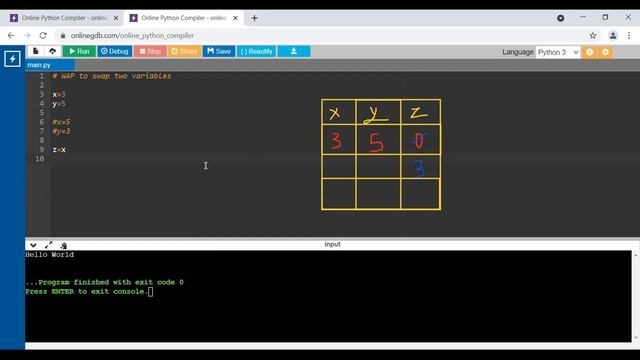Click the media control circle icon
This screenshot has width=640, height=360.
560,18
